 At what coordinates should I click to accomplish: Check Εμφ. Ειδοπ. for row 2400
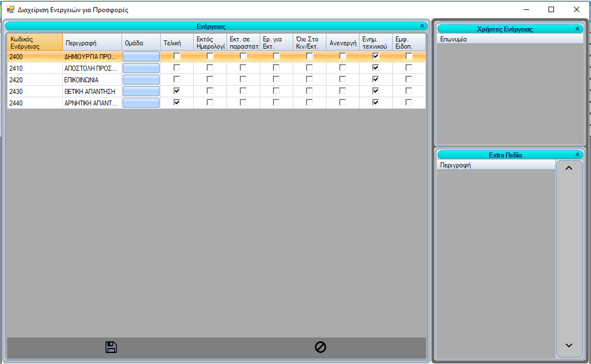(x=409, y=56)
